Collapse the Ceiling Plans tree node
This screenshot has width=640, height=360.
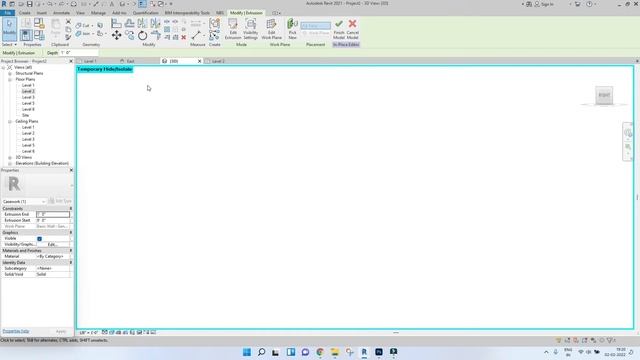coord(10,121)
